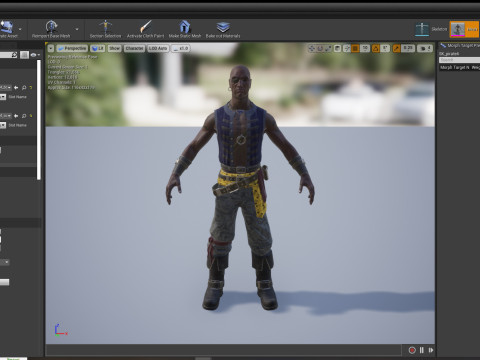Open the camera speed setting
This screenshot has width=480, height=360.
click(425, 49)
